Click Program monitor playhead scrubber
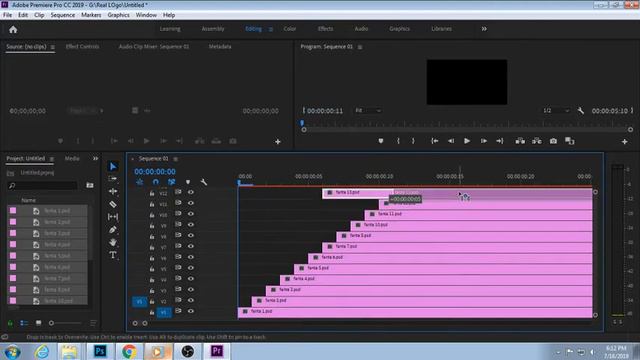 [302, 122]
